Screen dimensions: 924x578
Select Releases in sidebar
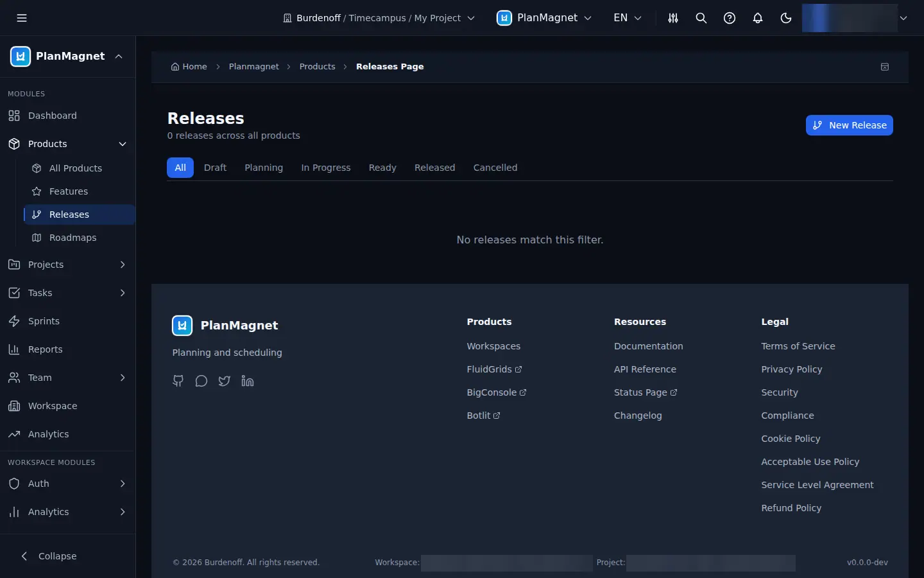pyautogui.click(x=80, y=215)
